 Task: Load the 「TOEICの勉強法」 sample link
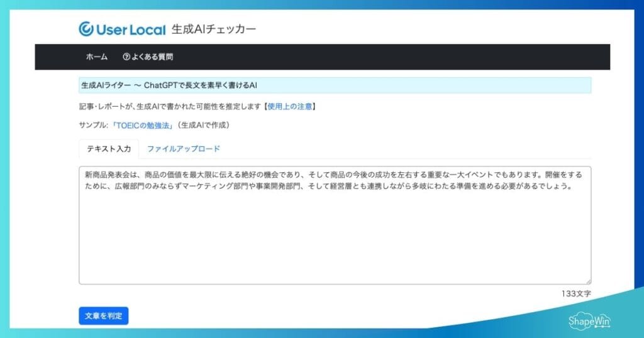pos(143,125)
